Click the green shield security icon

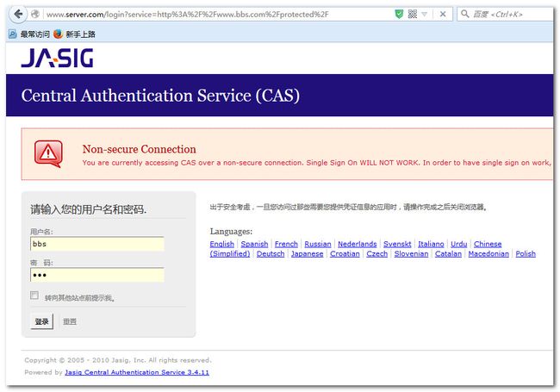coord(399,15)
